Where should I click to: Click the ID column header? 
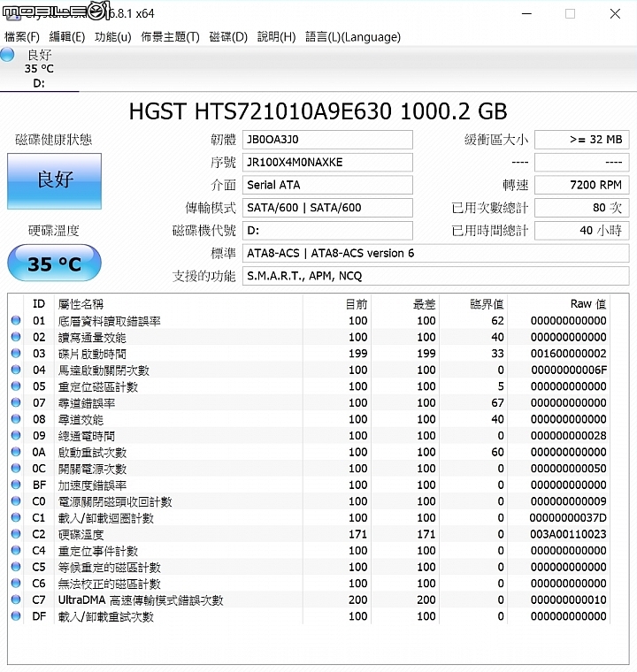pos(39,304)
